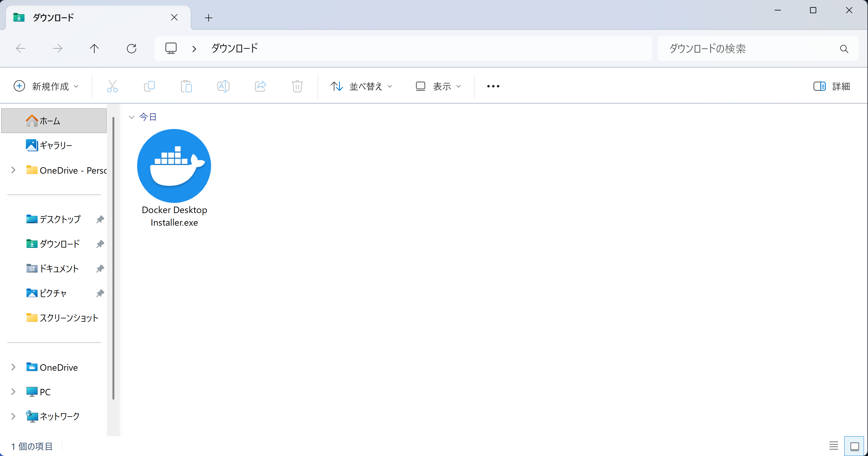This screenshot has width=868, height=456.
Task: Collapse the 今日 group header
Action: pyautogui.click(x=132, y=117)
